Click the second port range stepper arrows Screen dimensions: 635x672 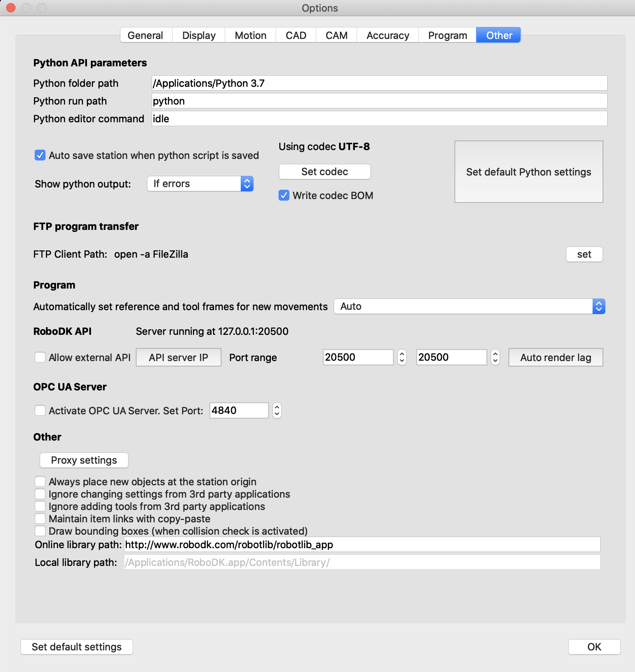(x=495, y=357)
